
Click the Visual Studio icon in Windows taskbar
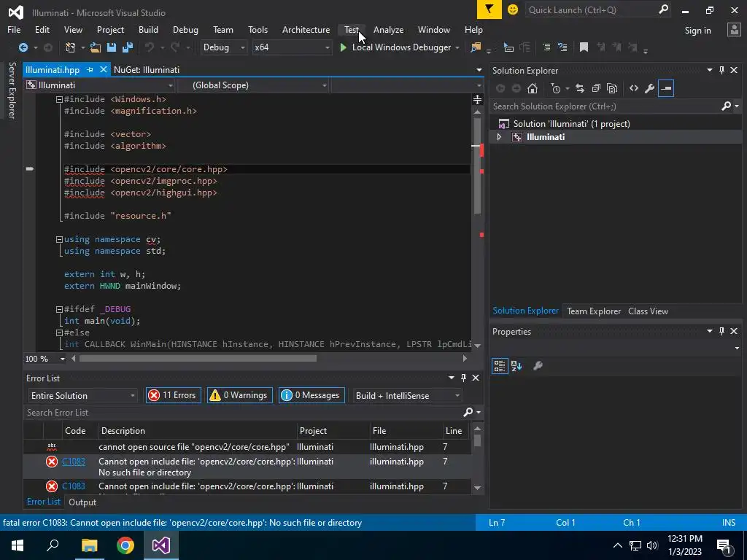coord(161,545)
